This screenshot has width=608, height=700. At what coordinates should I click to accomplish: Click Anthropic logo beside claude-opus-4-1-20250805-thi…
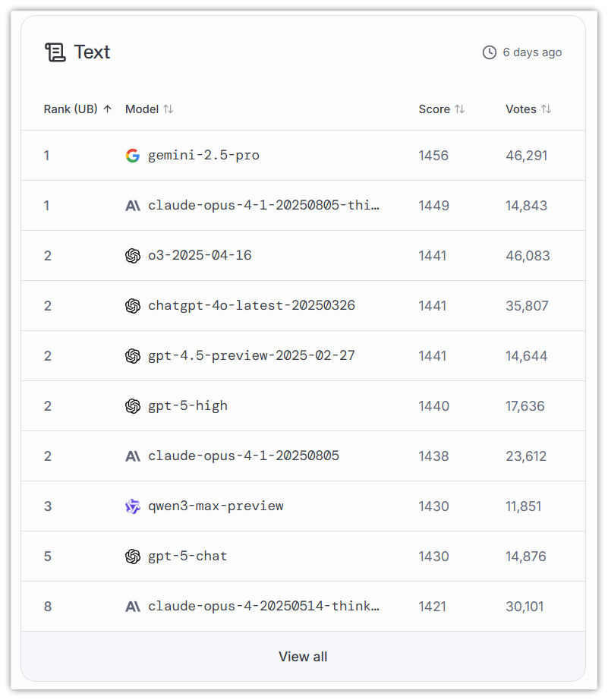(x=133, y=205)
